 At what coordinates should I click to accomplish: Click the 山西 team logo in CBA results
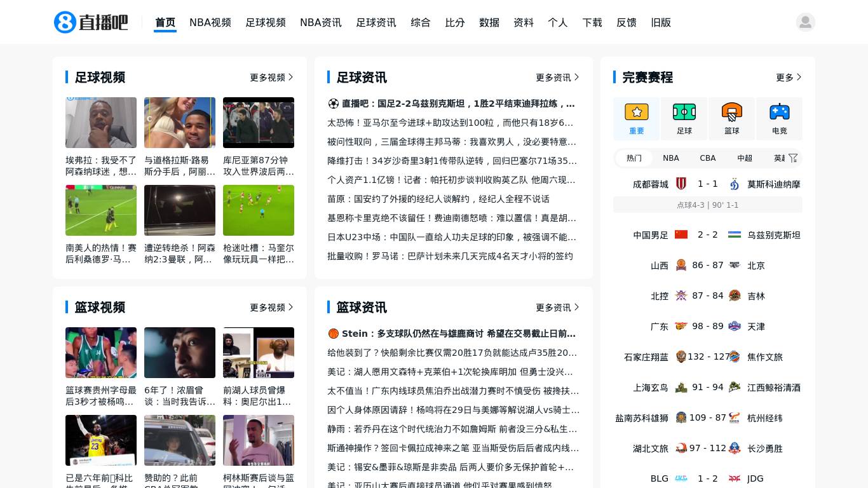coord(681,266)
